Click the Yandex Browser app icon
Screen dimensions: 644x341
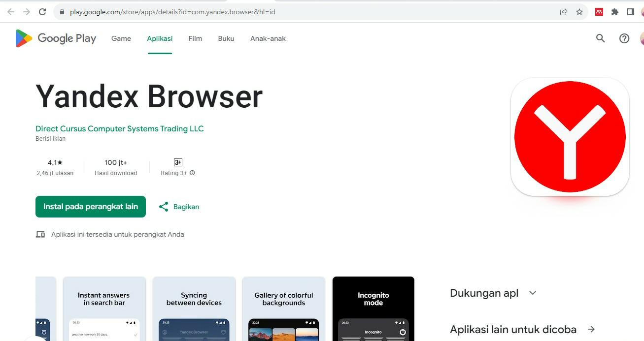pyautogui.click(x=570, y=137)
